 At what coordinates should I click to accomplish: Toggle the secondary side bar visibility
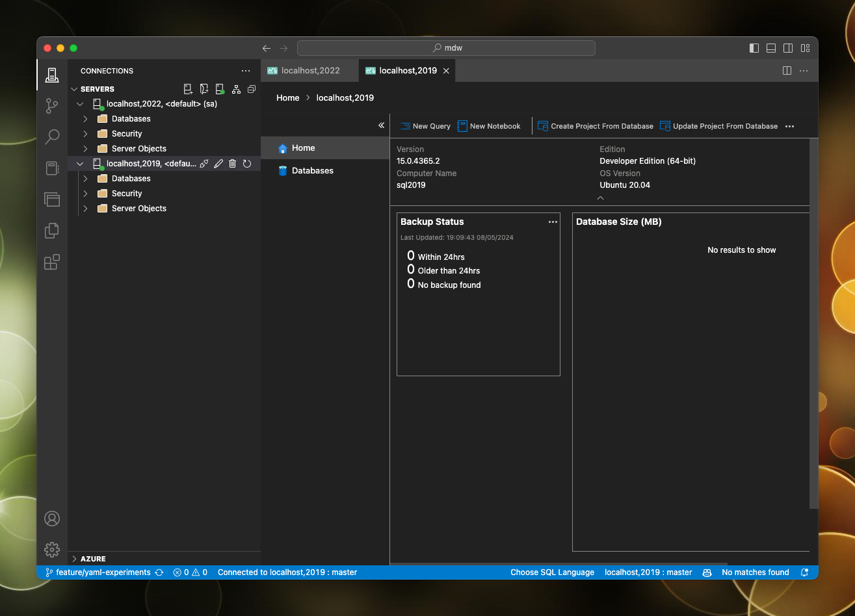(x=788, y=48)
